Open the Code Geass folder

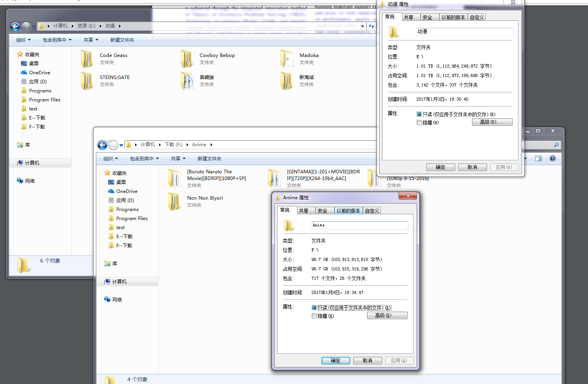click(104, 59)
